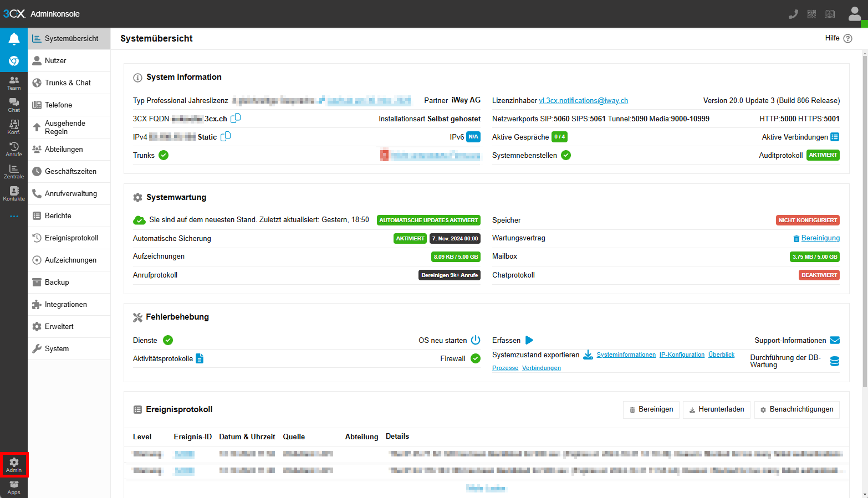Open the Chrome extension icon in left rail
Screen dimensions: 868x498
pyautogui.click(x=14, y=61)
